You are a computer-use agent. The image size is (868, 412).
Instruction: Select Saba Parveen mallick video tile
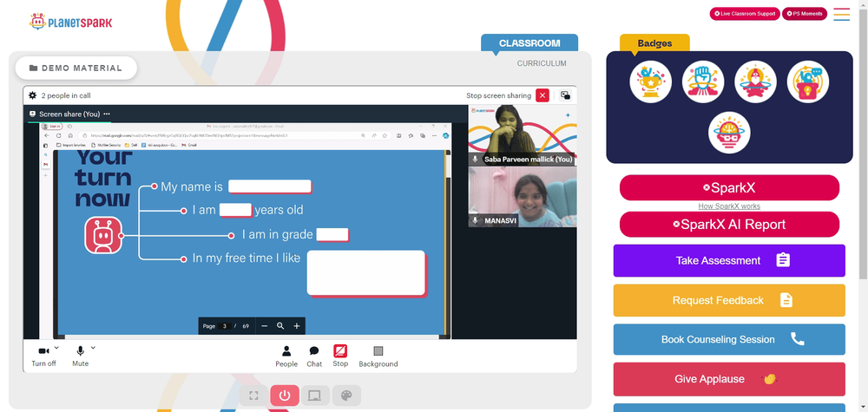pos(522,135)
